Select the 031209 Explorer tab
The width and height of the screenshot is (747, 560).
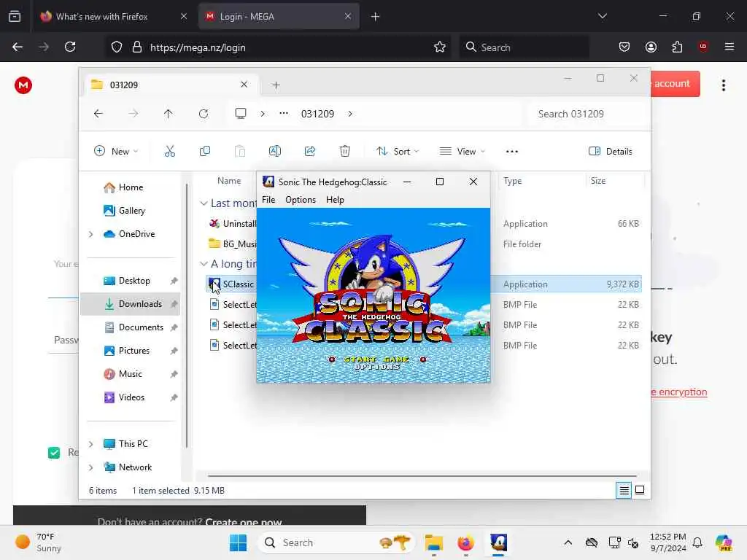(171, 85)
